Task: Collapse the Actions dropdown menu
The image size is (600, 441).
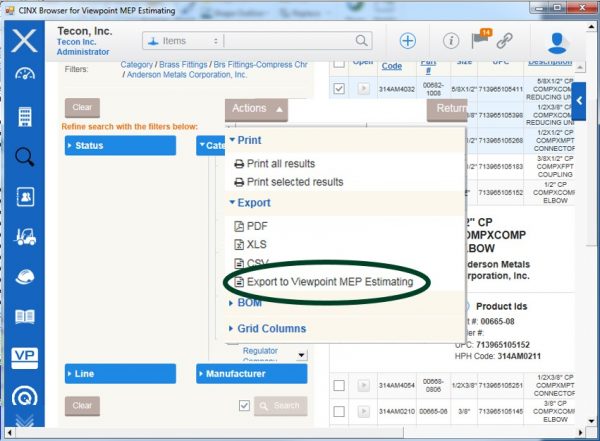Action: click(256, 109)
